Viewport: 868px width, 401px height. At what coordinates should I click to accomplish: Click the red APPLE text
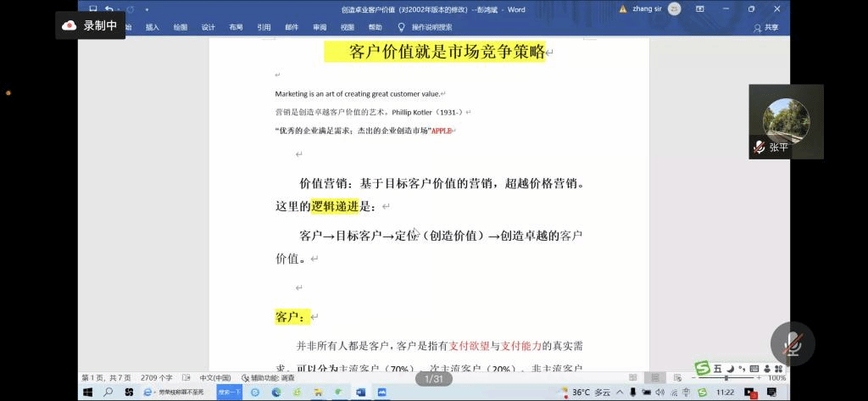click(x=442, y=131)
